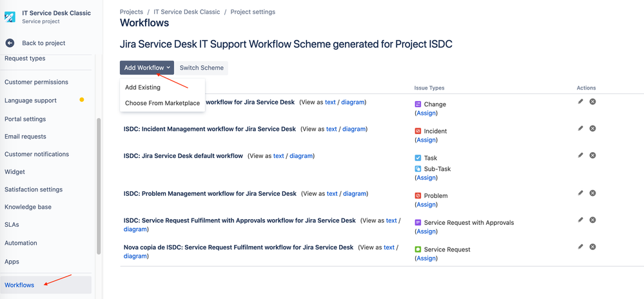Open the Add Workflow dropdown button
The width and height of the screenshot is (644, 299).
click(147, 68)
